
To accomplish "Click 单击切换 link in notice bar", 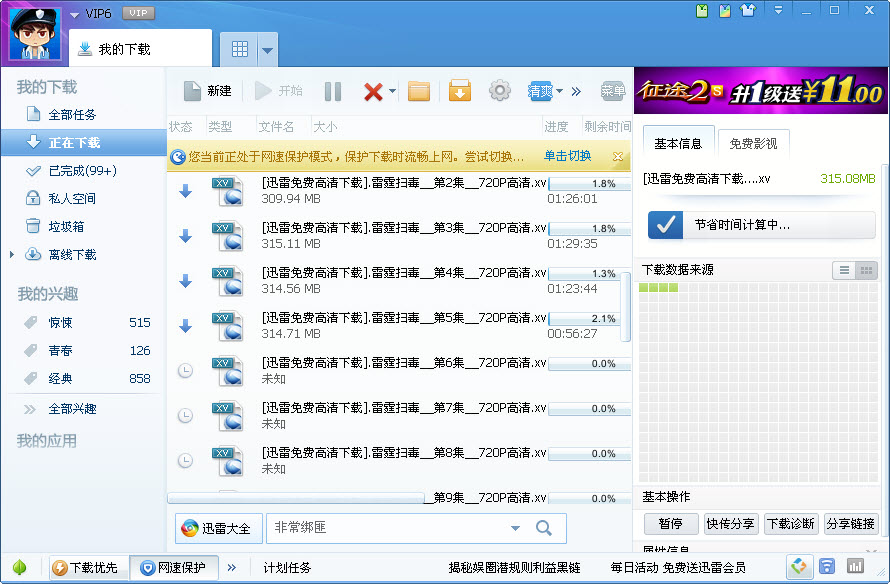I will point(568,156).
